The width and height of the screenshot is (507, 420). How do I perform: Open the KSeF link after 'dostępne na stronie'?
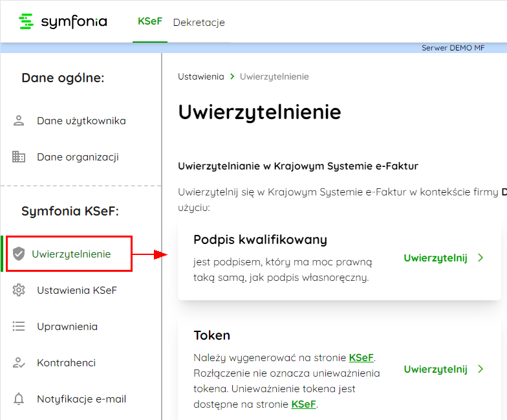point(304,404)
